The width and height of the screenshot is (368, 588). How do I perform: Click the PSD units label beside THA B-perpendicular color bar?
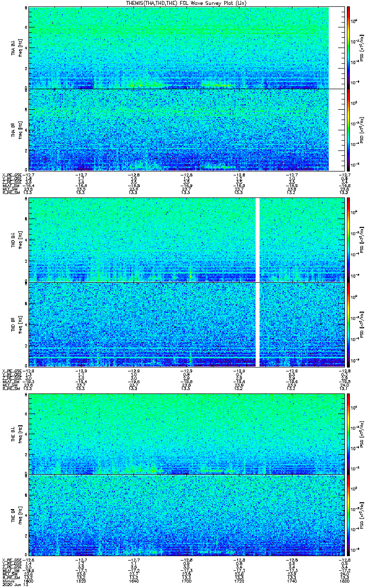tap(362, 48)
